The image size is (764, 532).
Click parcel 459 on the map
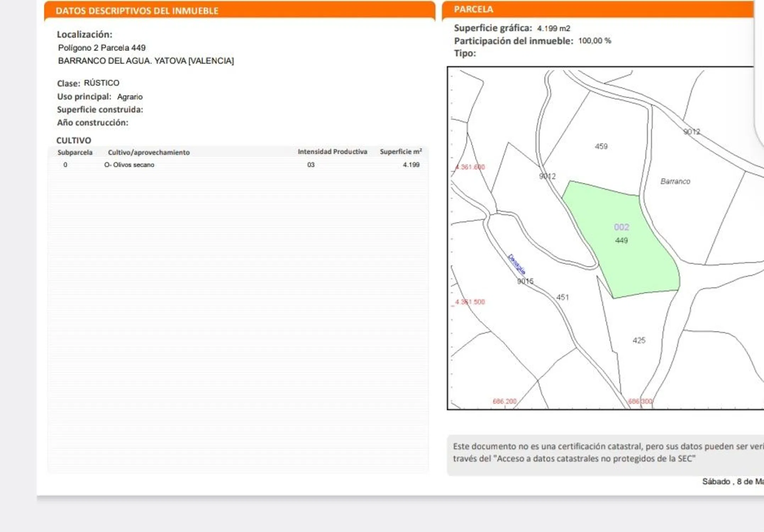[601, 146]
